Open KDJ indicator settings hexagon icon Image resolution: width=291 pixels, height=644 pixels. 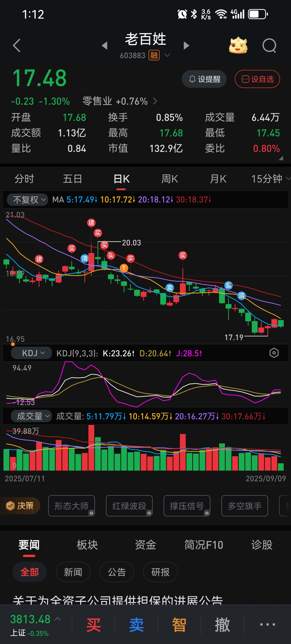click(x=274, y=353)
